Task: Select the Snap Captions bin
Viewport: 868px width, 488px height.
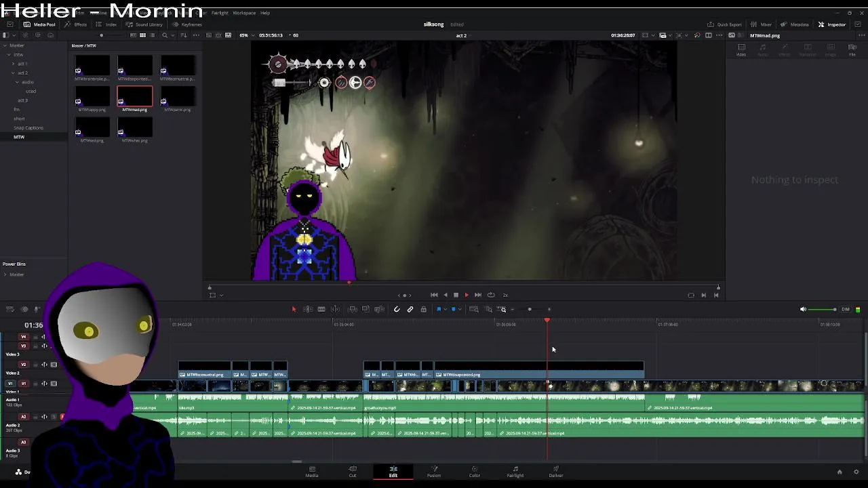Action: [28, 127]
